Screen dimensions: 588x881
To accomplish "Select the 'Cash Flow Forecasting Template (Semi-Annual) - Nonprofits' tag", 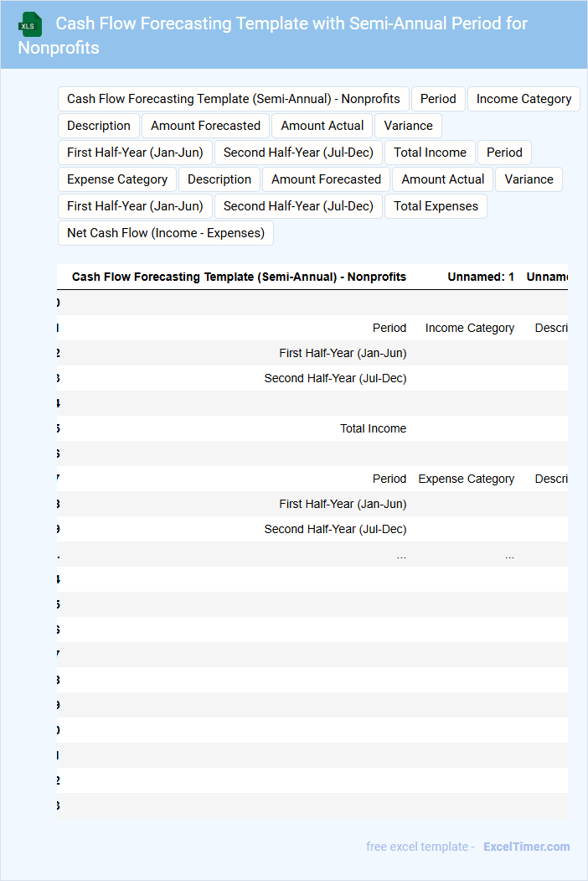I will pos(233,99).
